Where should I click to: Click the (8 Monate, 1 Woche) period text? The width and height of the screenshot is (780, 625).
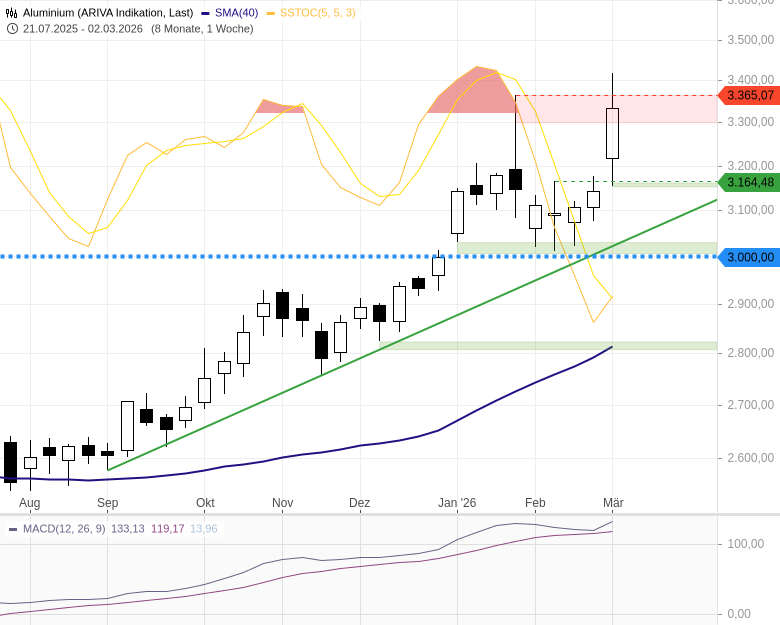pyautogui.click(x=202, y=28)
